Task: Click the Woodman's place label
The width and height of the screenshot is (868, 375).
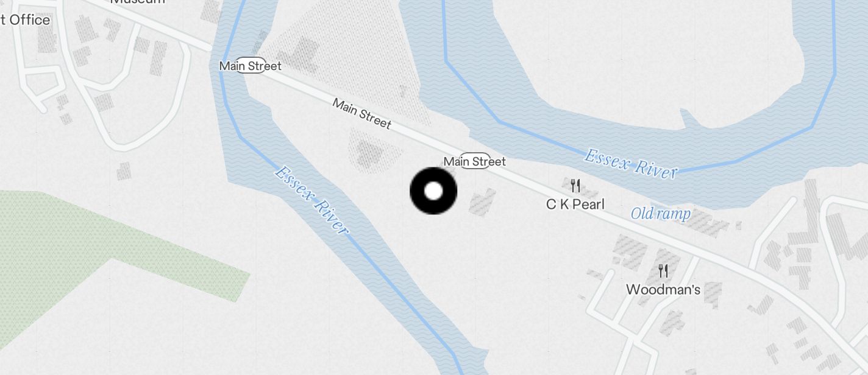Action: [x=663, y=290]
